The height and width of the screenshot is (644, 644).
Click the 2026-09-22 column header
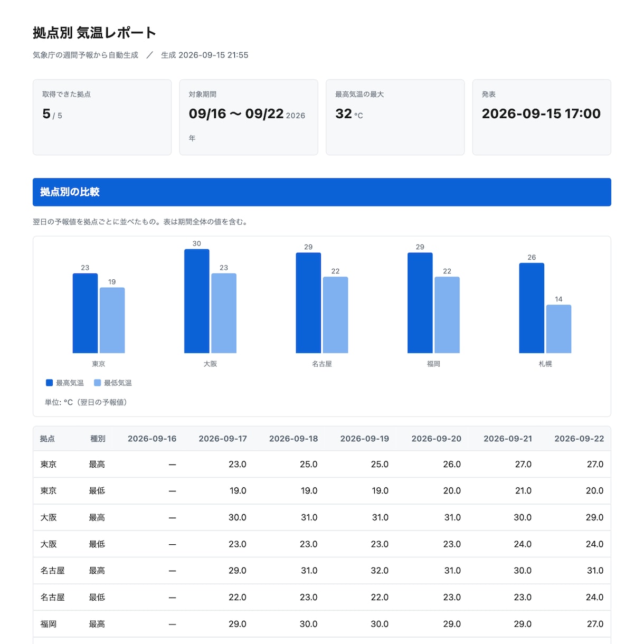coord(579,439)
